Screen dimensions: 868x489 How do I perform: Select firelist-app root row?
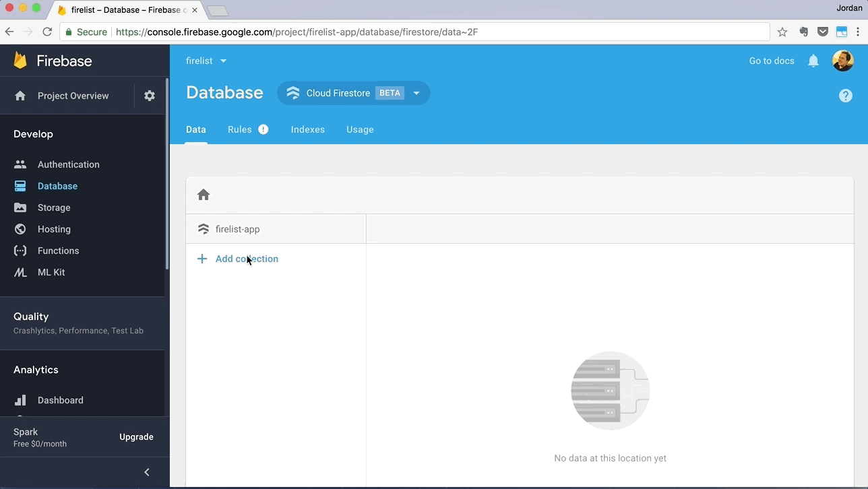pyautogui.click(x=276, y=229)
